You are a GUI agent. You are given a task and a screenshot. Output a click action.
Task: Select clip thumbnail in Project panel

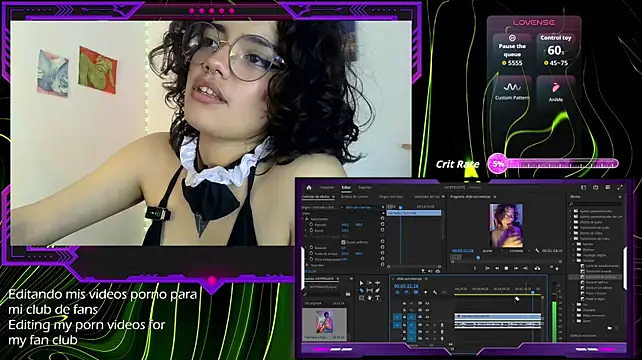point(324,322)
